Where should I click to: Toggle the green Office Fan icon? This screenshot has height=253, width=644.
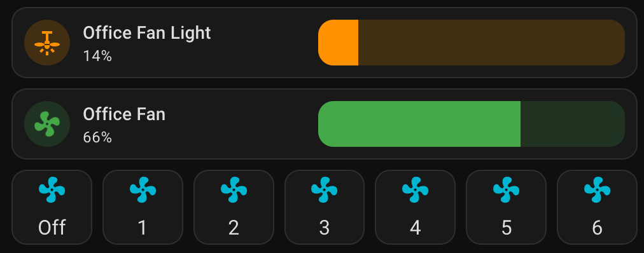47,124
